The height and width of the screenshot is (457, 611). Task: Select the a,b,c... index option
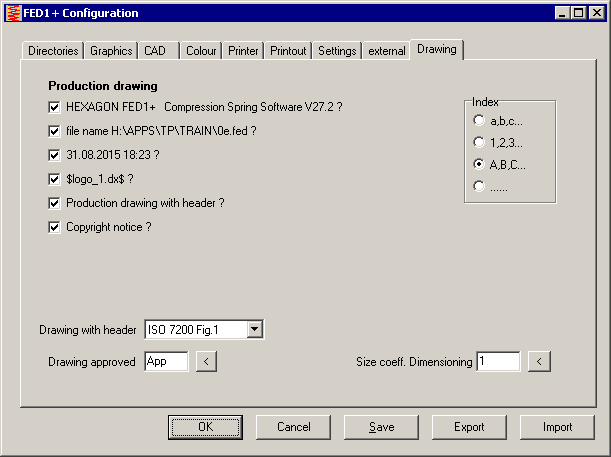(480, 120)
